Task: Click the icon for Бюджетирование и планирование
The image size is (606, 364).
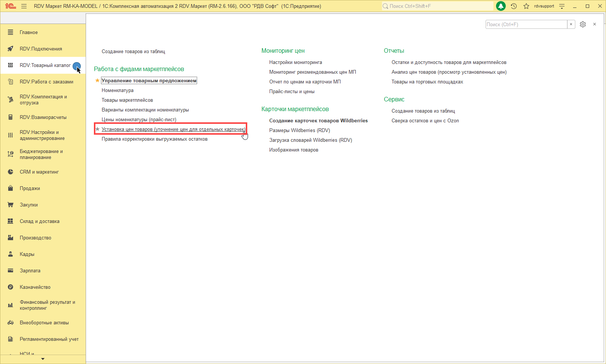Action: click(10, 154)
